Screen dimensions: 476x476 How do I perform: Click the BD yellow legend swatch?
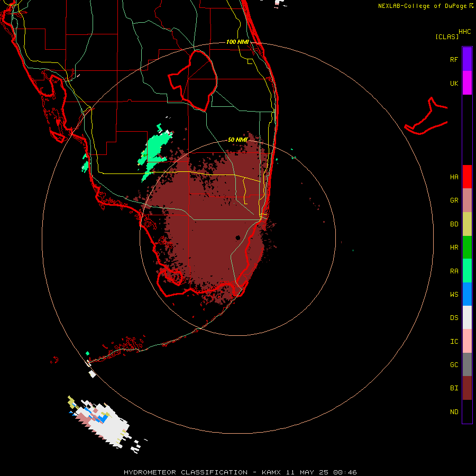[x=467, y=224]
